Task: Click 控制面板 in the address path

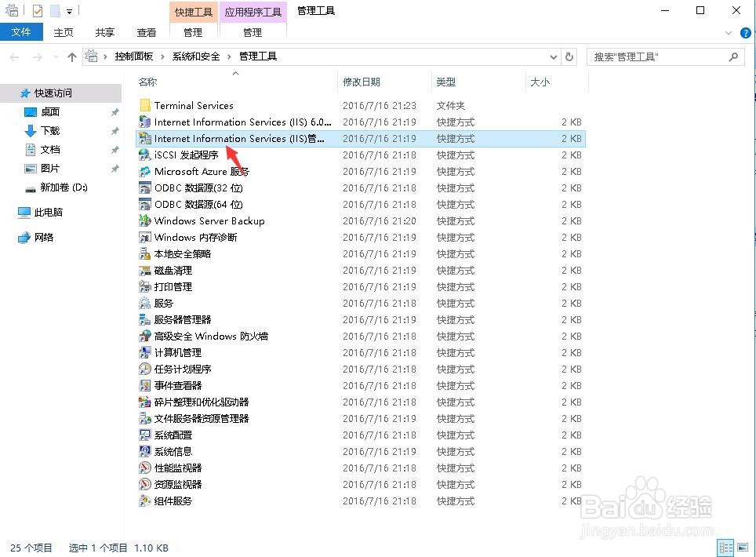Action: tap(134, 56)
